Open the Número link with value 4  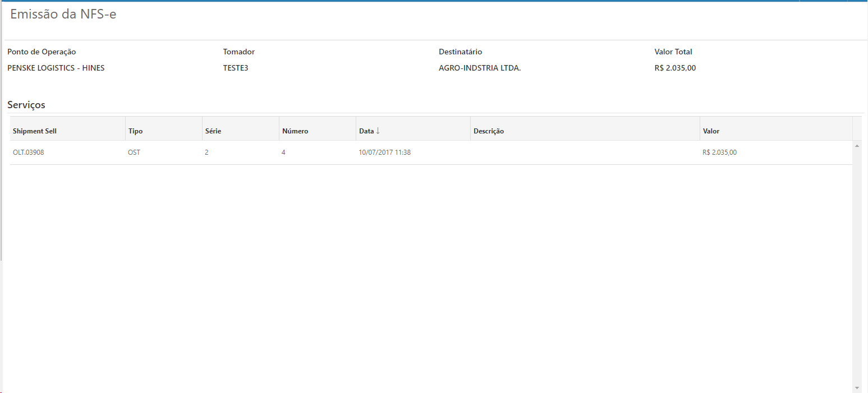click(283, 152)
